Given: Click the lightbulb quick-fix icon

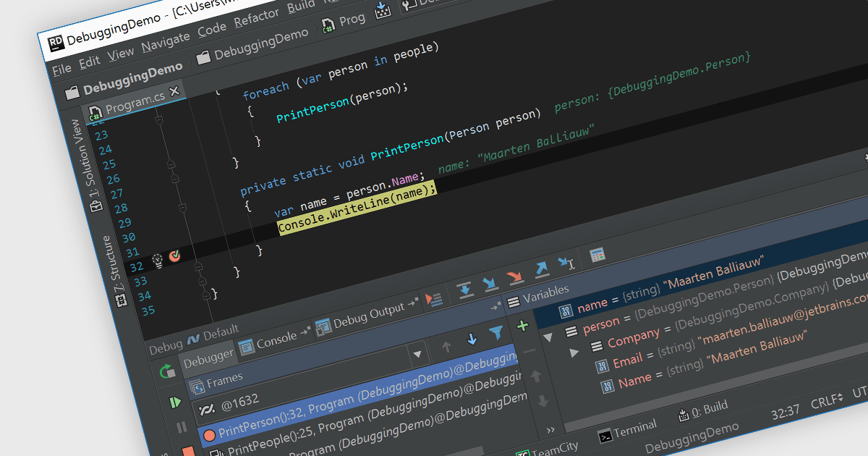Looking at the screenshot, I should coord(158,259).
